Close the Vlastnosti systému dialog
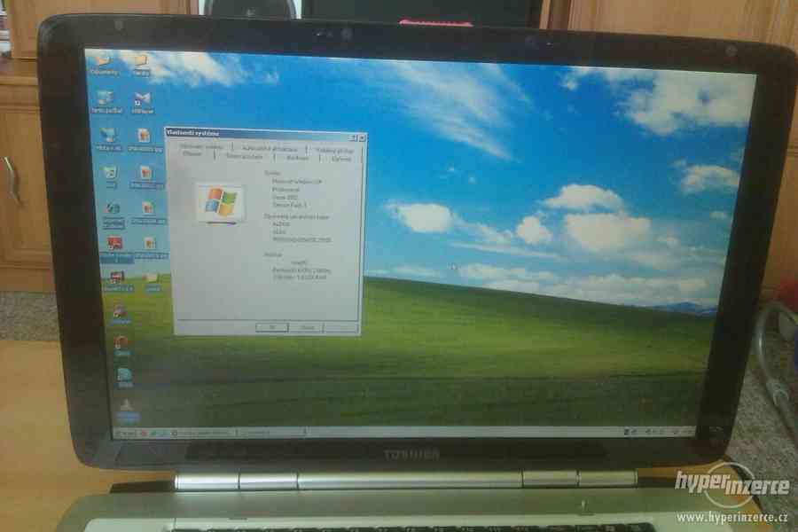This screenshot has height=532, width=798. tap(362, 138)
